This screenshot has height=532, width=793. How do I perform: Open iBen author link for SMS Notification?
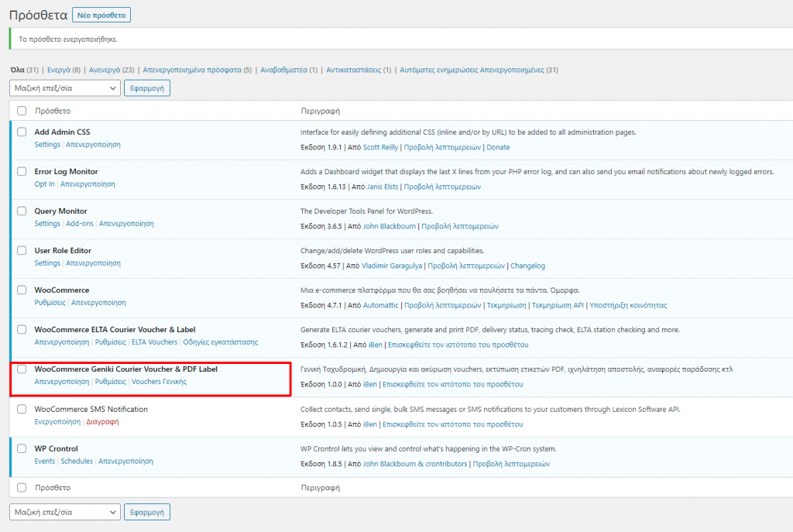pyautogui.click(x=369, y=424)
